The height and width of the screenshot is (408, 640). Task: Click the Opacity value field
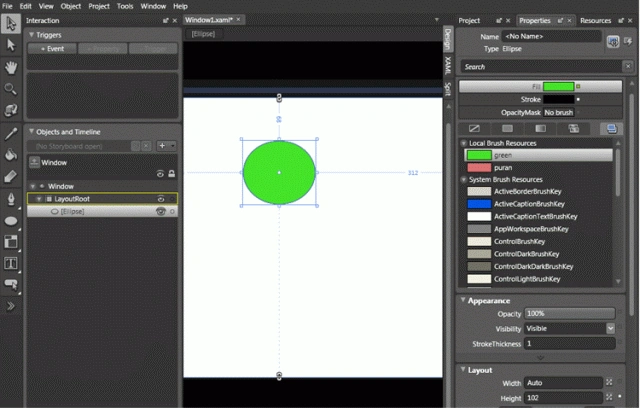coord(569,313)
